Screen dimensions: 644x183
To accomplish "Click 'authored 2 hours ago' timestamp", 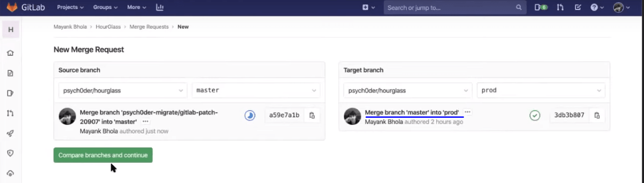I will [x=434, y=122].
